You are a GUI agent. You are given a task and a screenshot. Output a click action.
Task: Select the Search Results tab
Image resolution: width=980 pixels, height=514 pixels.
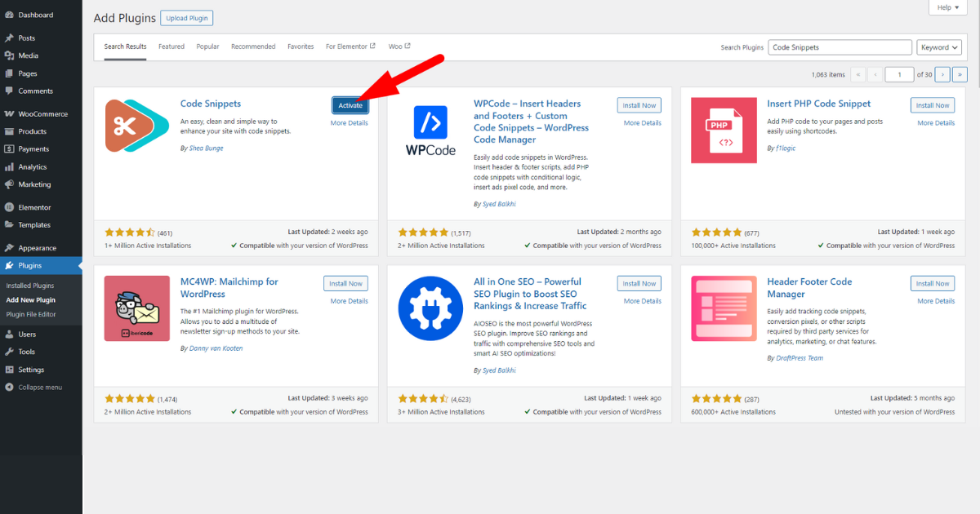coord(125,47)
